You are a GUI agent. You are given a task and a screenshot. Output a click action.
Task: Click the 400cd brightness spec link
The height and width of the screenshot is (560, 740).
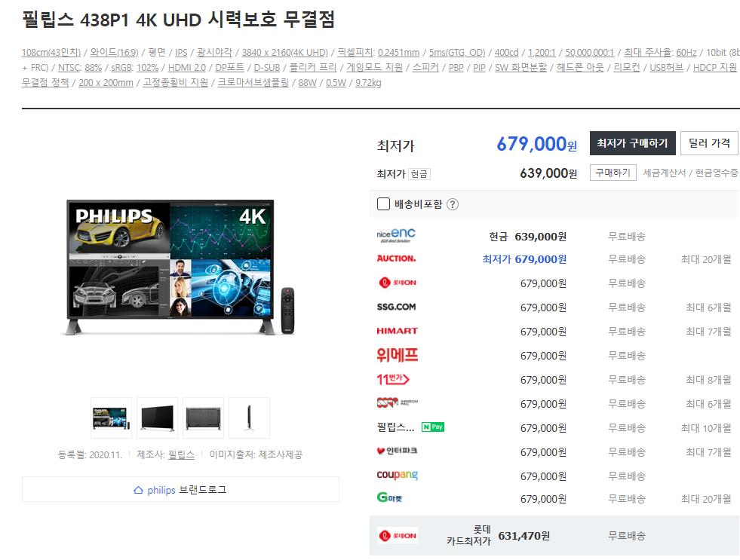[506, 53]
